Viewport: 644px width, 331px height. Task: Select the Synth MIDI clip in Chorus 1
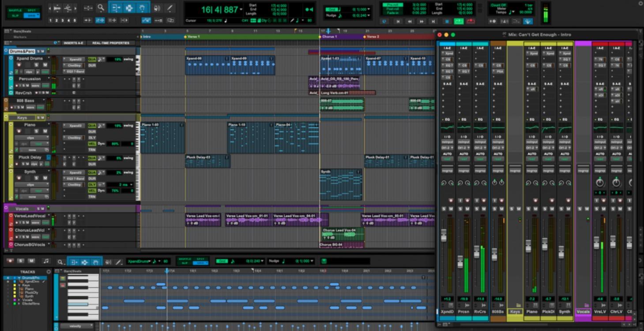click(341, 185)
